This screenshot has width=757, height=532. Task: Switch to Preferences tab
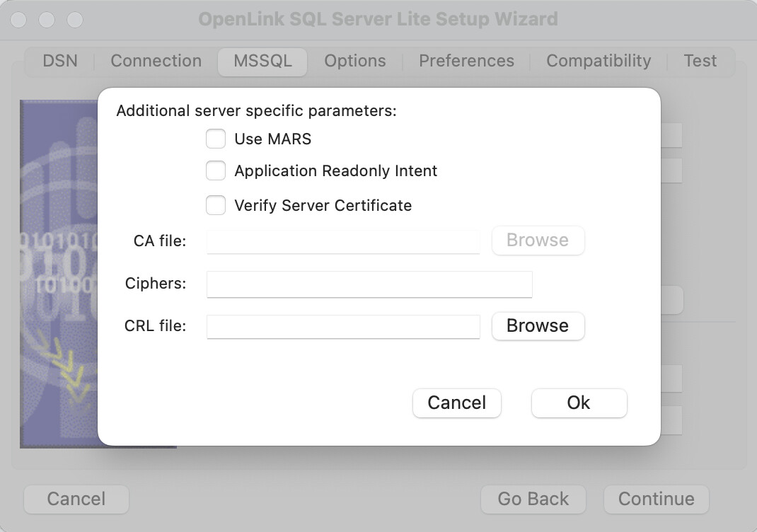pyautogui.click(x=466, y=61)
